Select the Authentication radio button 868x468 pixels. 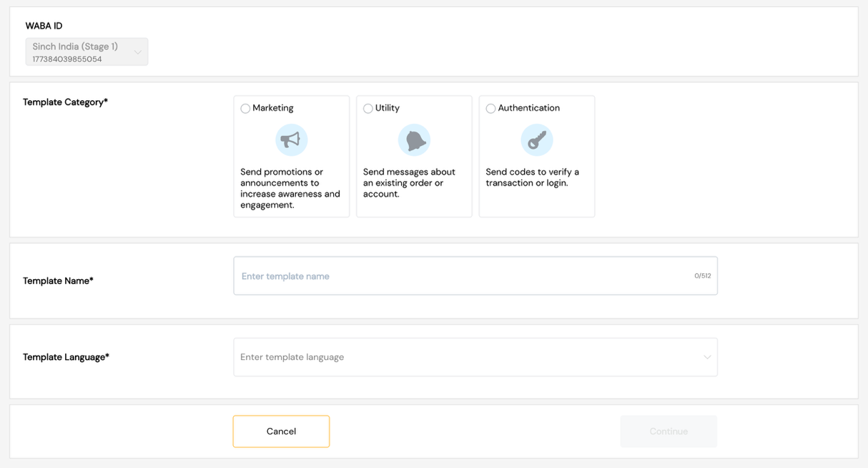click(x=490, y=109)
